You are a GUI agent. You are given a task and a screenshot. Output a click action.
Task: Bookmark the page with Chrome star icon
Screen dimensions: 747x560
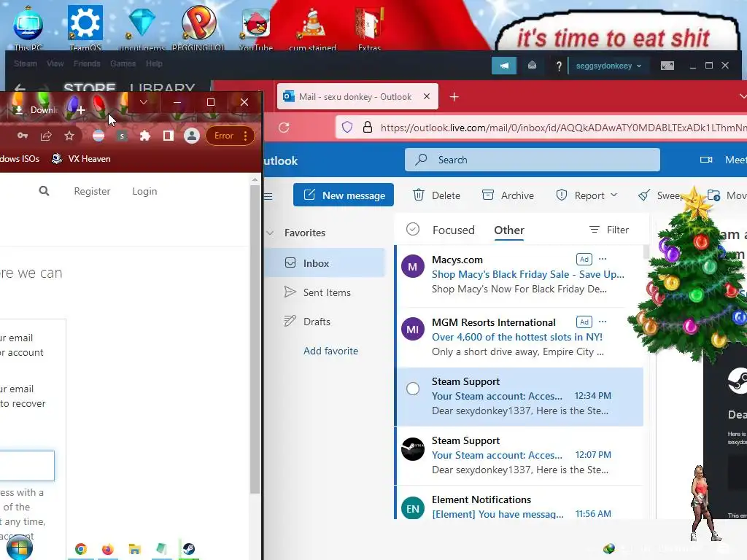tap(69, 136)
